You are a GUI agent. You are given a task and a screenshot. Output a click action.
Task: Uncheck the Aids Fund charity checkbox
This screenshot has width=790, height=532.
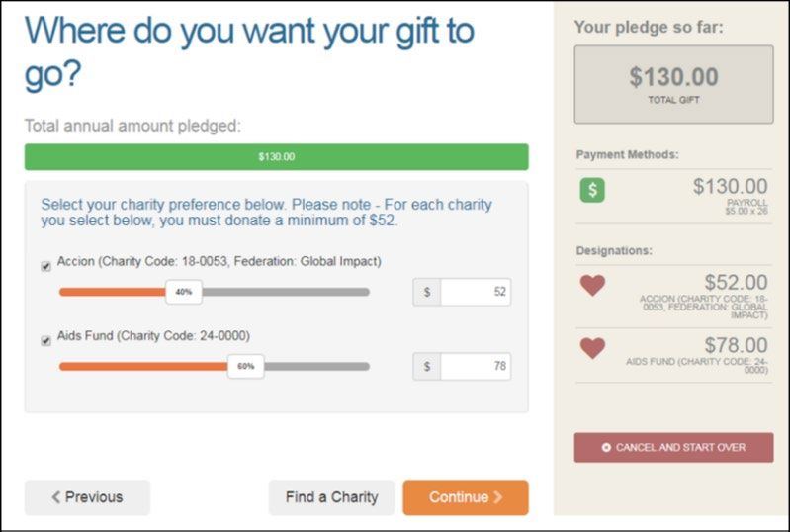click(45, 341)
